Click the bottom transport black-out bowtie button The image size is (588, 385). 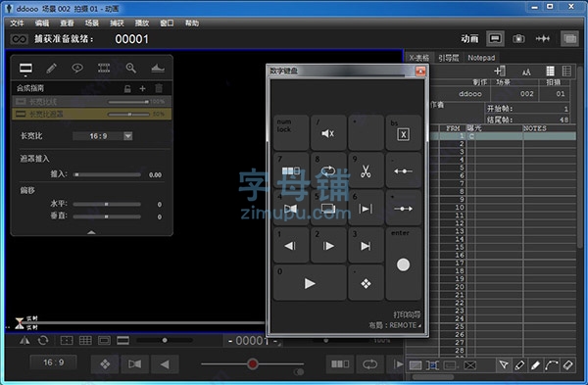coord(135,364)
